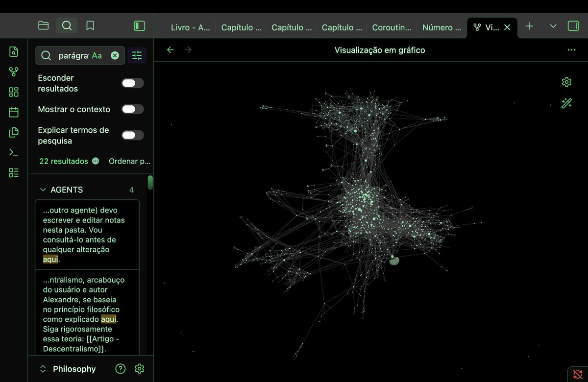The height and width of the screenshot is (382, 588).
Task: Switch to second Capítulo tab
Action: click(292, 27)
